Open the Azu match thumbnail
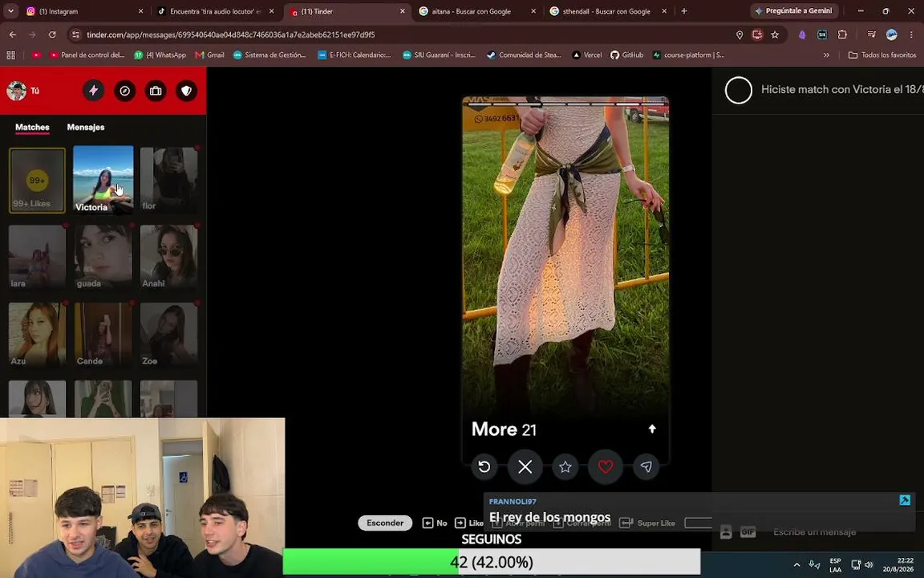 point(37,335)
